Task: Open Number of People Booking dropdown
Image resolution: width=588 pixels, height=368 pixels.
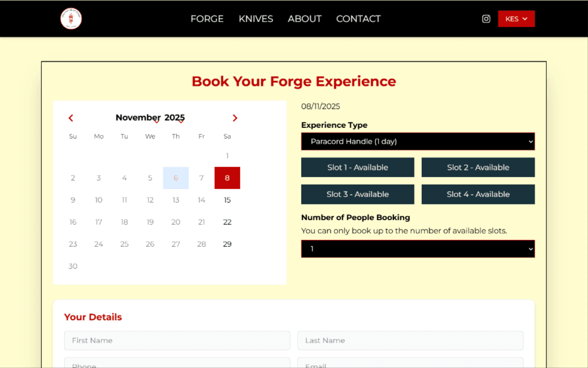Action: click(x=418, y=249)
